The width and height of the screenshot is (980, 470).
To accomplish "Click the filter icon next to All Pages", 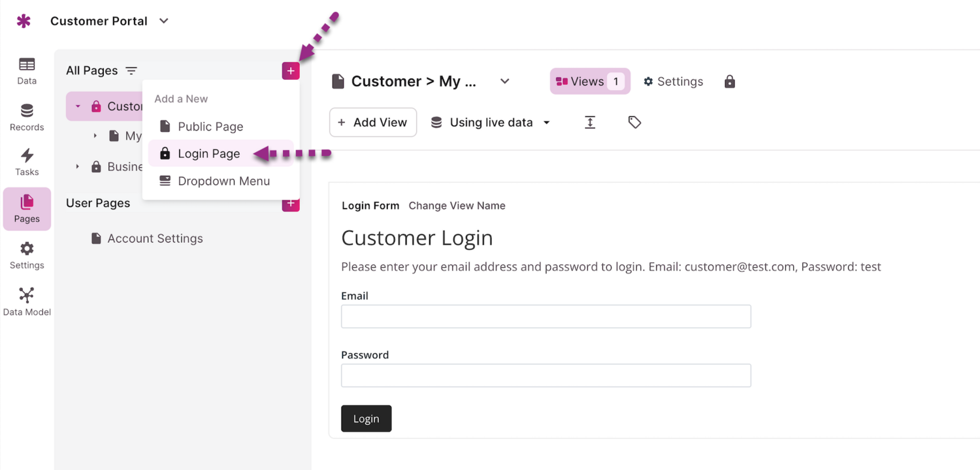I will [x=131, y=70].
